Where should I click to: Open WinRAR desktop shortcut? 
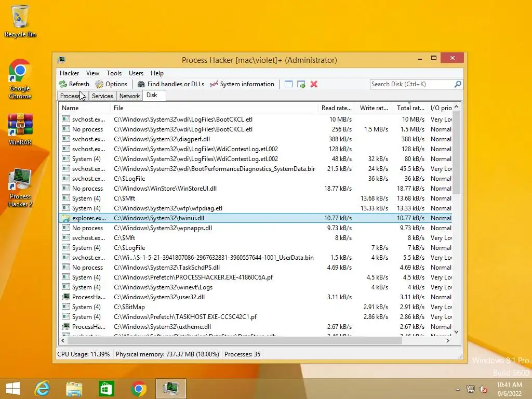20,129
